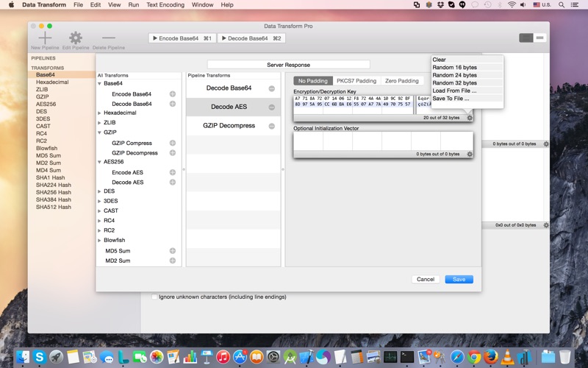
Task: Expand the ZLIB group in All Transforms
Action: (99, 122)
